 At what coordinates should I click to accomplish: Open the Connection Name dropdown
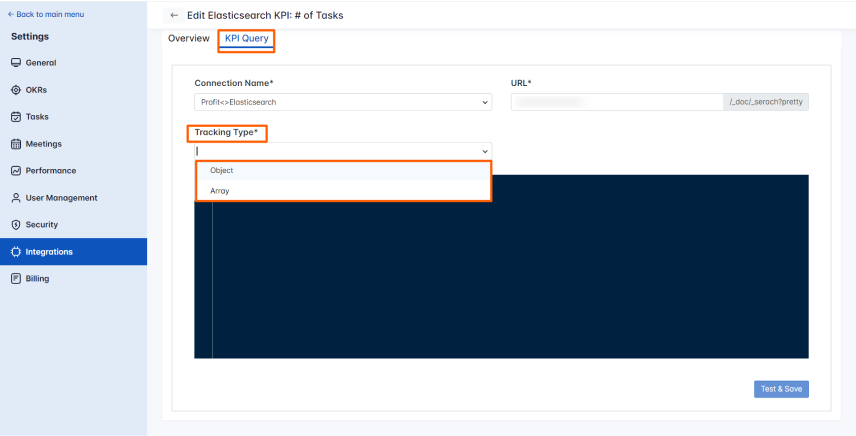click(x=343, y=102)
